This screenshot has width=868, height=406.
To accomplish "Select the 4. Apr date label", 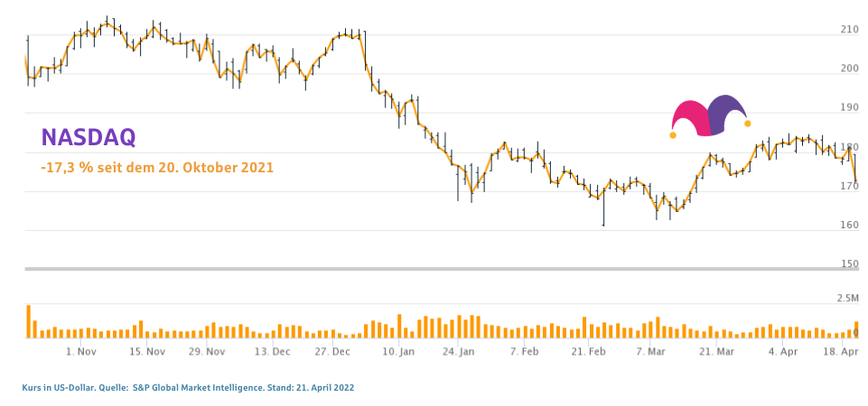I will tap(783, 351).
